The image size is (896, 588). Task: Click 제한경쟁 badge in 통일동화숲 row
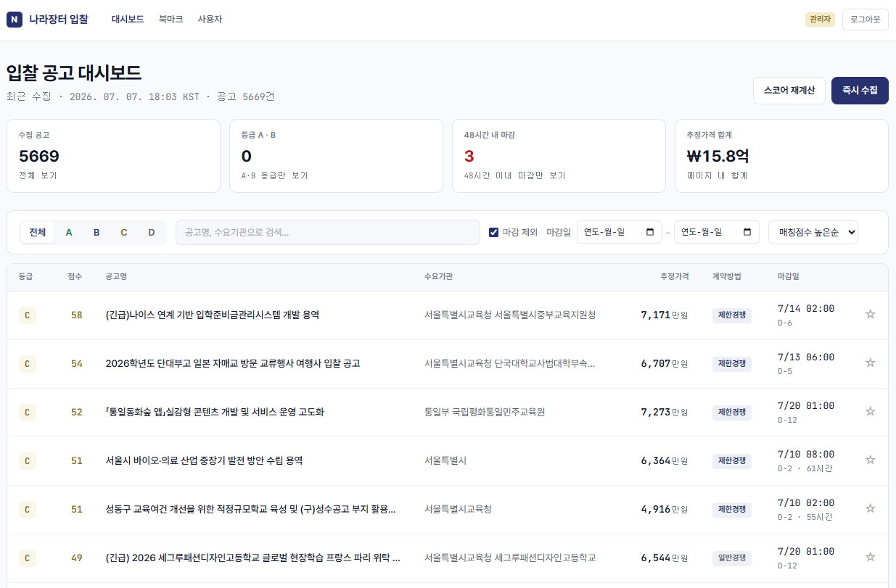[732, 412]
